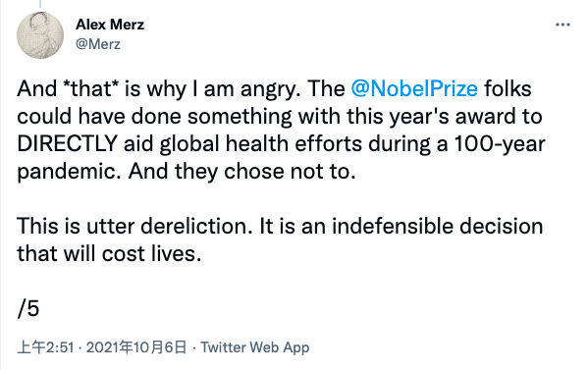This screenshot has height=370, width=588.
Task: Follow the @NobelPrize mention link
Action: coord(414,89)
